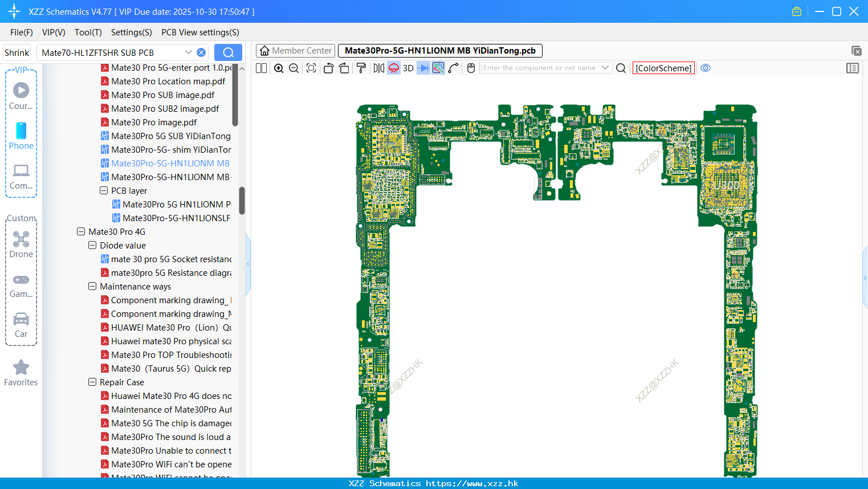
Task: Select the trace routing line tool
Action: [x=454, y=68]
